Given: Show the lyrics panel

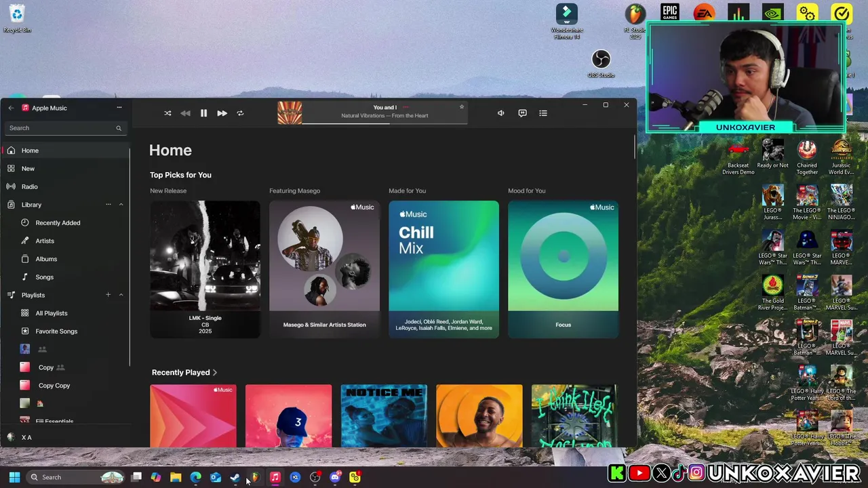Looking at the screenshot, I should click(522, 113).
